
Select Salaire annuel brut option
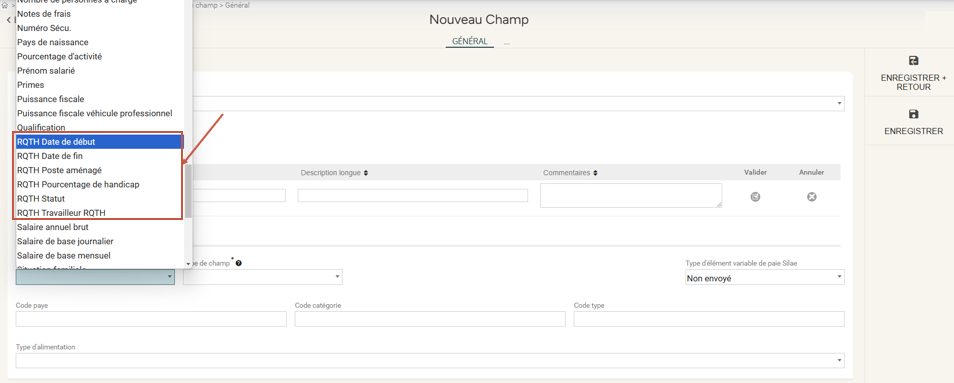pyautogui.click(x=100, y=227)
